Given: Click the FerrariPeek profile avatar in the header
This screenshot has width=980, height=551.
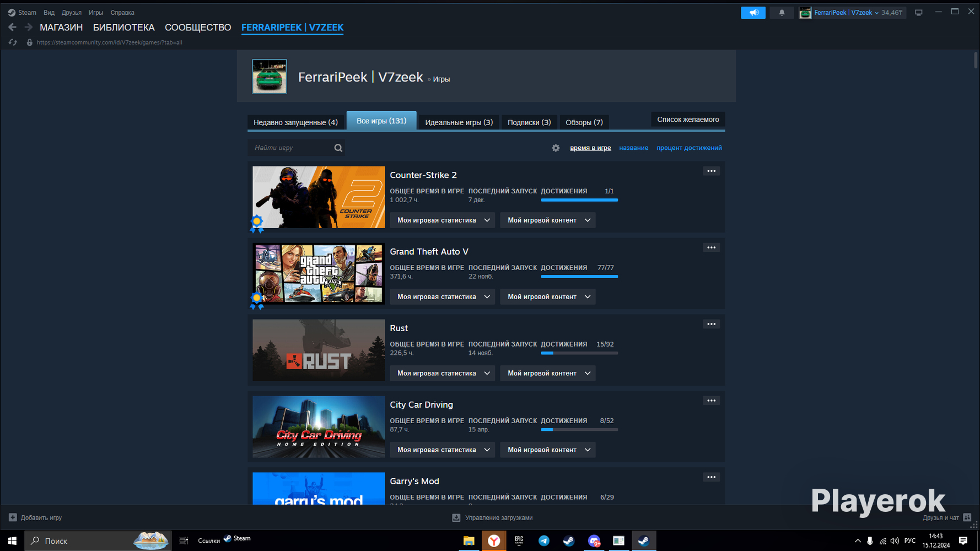Looking at the screenshot, I should [x=270, y=76].
